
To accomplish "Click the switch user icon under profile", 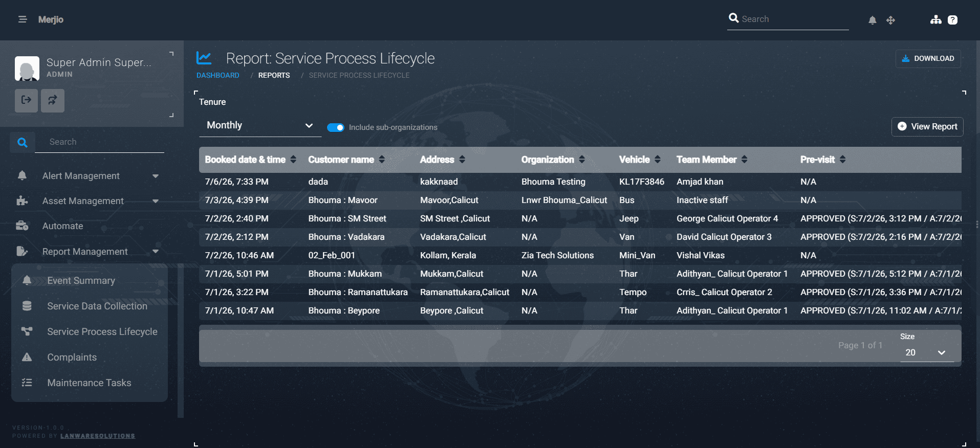I will pyautogui.click(x=53, y=100).
